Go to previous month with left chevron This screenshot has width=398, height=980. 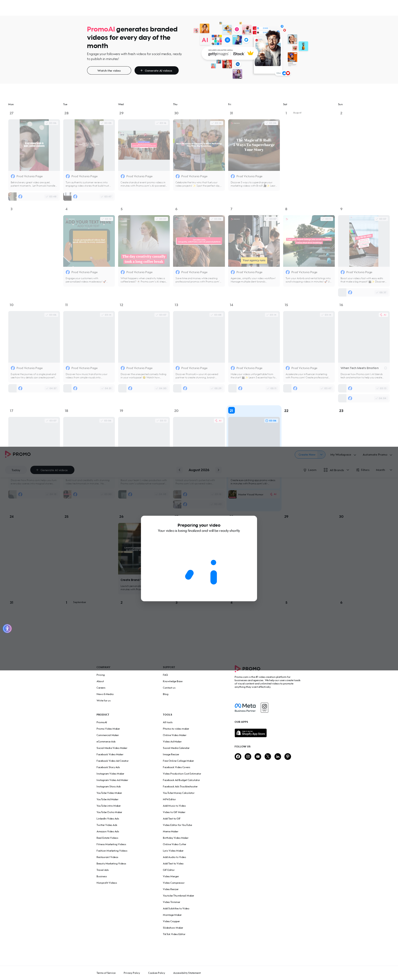[x=179, y=470]
